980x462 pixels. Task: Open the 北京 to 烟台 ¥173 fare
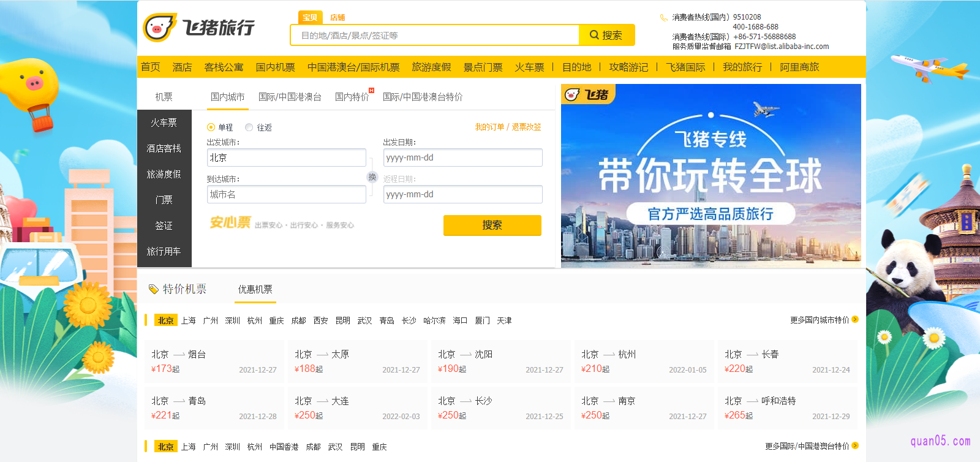pyautogui.click(x=214, y=362)
